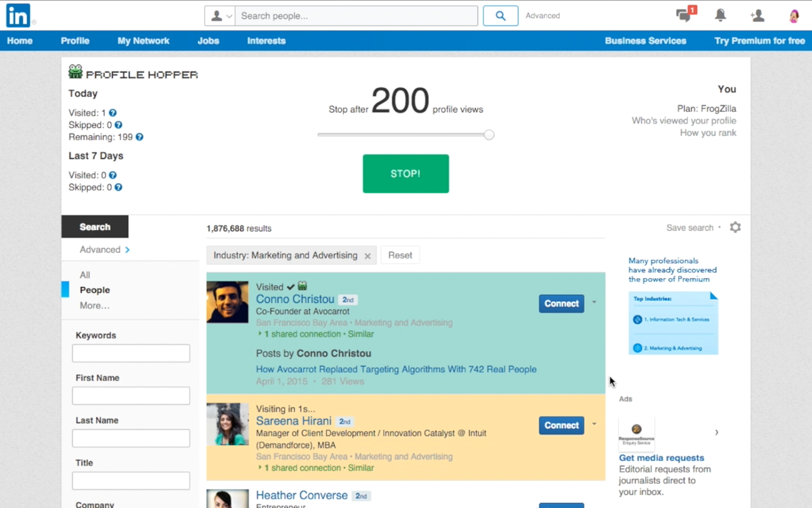Screen dimensions: 812x508
Task: Focus the Keywords input field
Action: [x=131, y=353]
